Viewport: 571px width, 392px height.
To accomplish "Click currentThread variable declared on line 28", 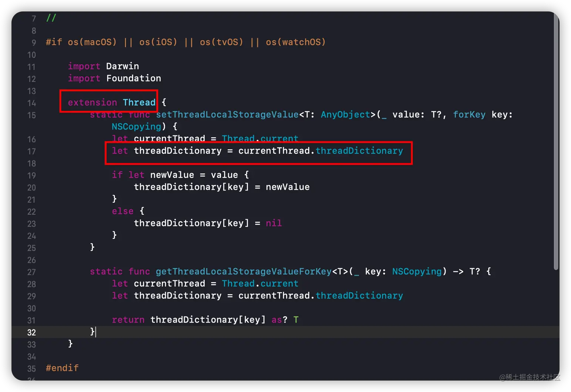I will tap(170, 283).
